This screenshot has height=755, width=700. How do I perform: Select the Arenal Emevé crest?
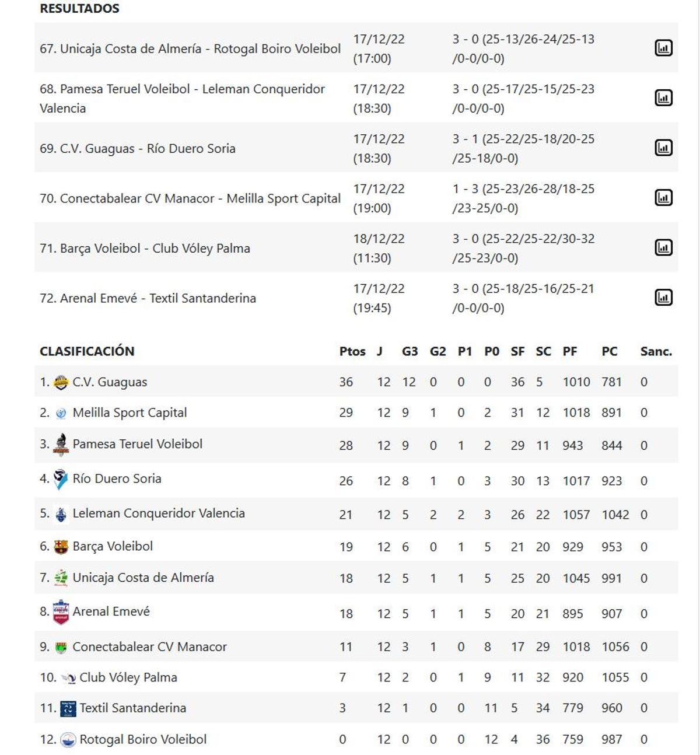coord(60,612)
